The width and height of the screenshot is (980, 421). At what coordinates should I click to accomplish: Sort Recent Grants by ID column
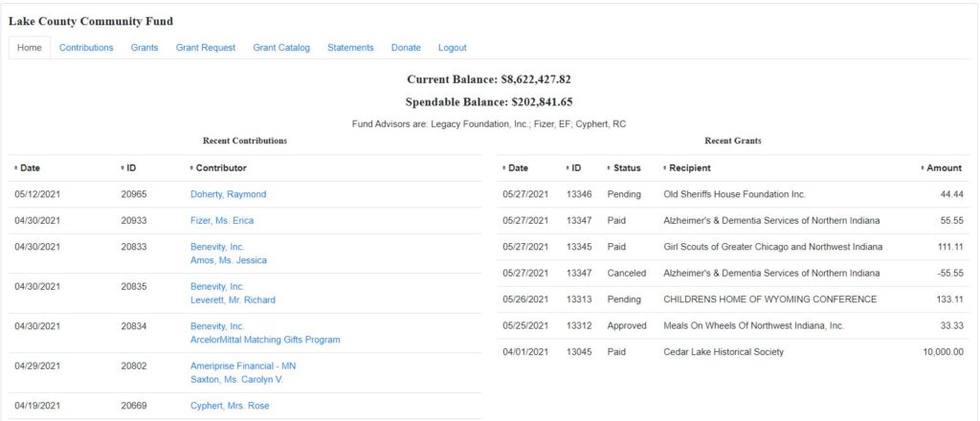(x=574, y=168)
